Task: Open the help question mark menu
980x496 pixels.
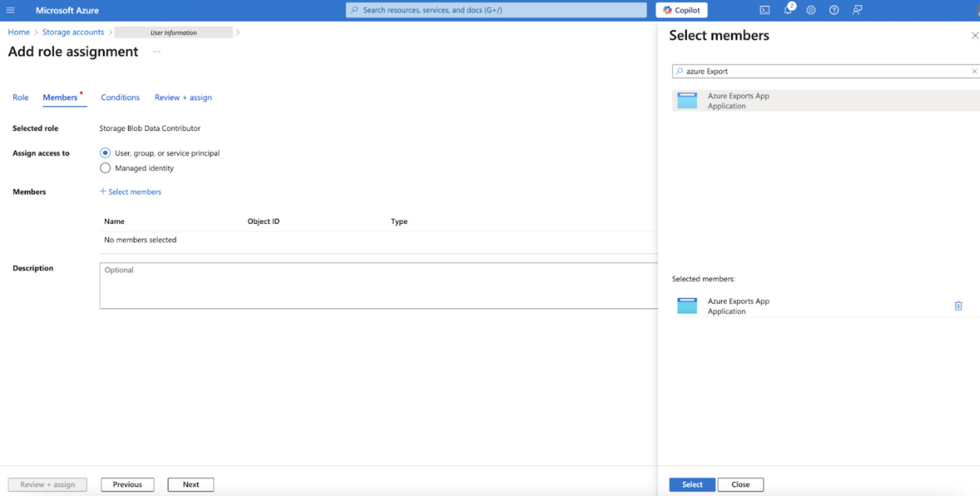Action: pos(834,10)
